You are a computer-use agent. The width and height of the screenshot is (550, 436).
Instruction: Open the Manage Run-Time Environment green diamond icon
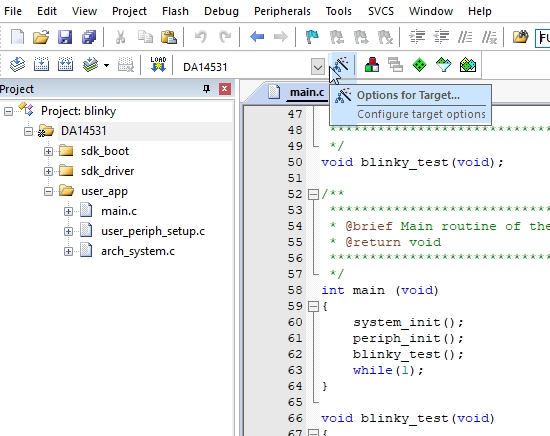click(x=419, y=65)
